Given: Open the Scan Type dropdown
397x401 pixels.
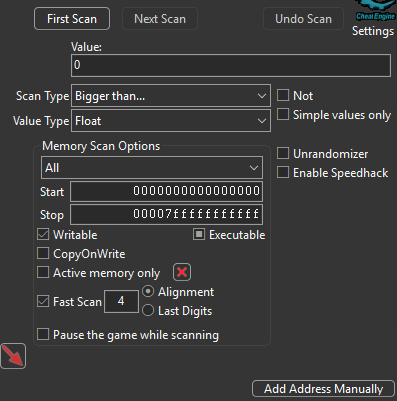Looking at the screenshot, I should [171, 96].
